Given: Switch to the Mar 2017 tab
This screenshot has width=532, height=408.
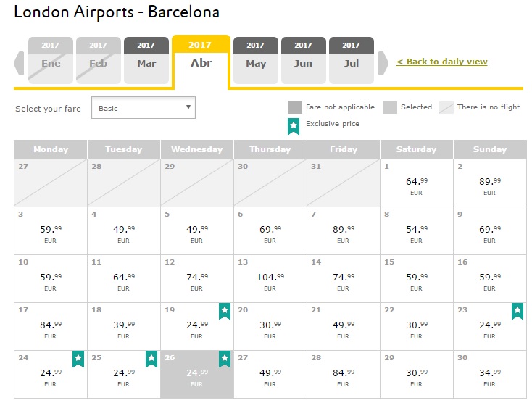Looking at the screenshot, I should click(x=146, y=60).
